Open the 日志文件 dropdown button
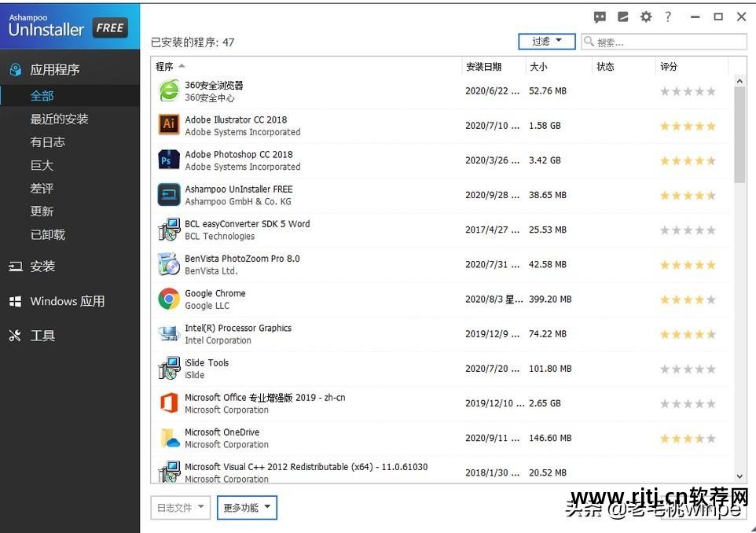 point(180,507)
